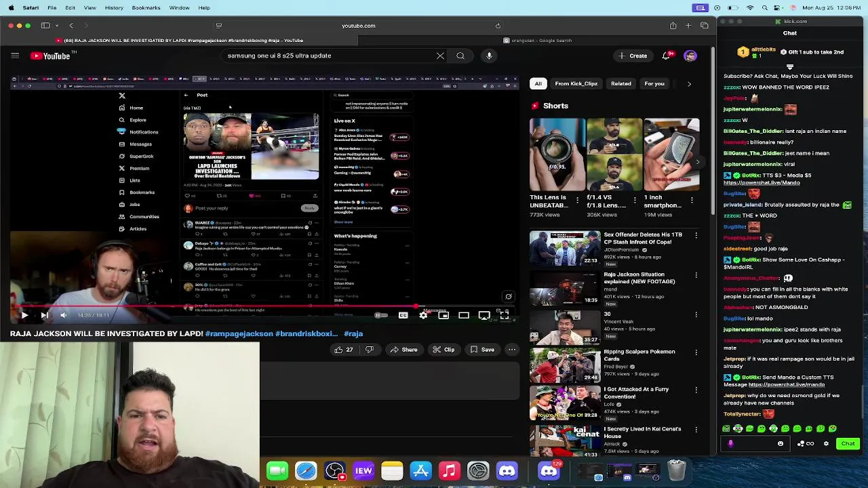Toggle closed captions in the player
868x488 pixels.
pos(403,315)
